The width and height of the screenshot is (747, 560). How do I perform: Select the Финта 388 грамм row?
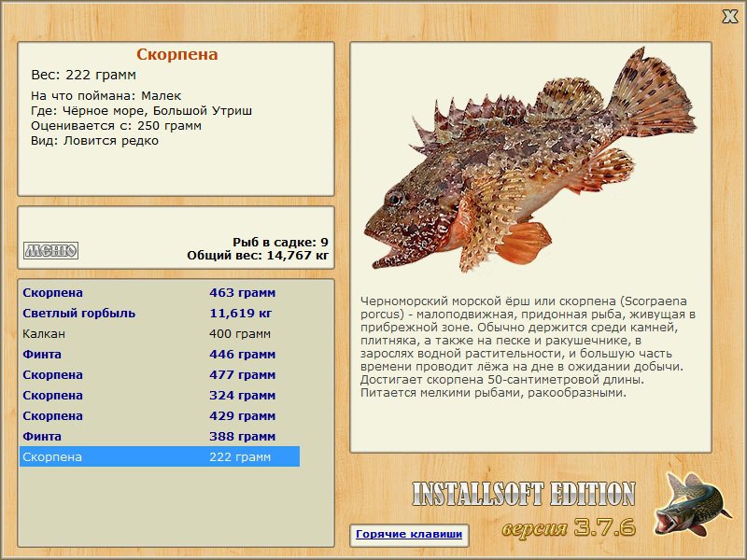tap(160, 436)
